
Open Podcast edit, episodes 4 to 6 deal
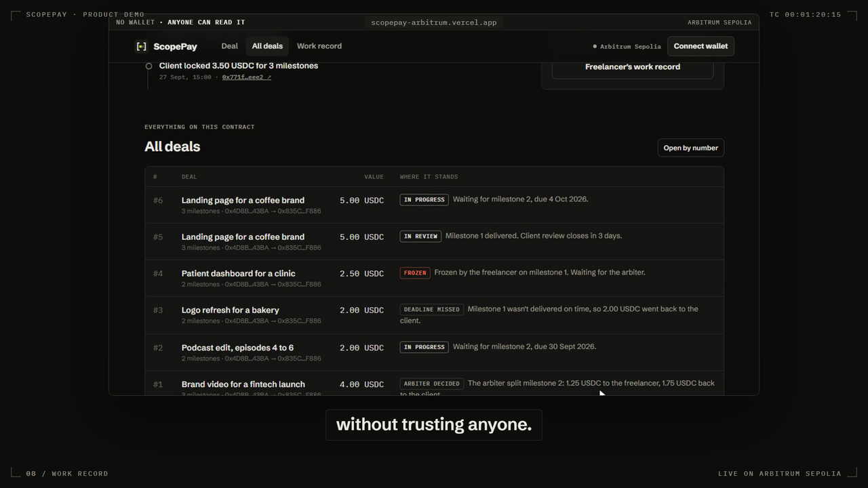pyautogui.click(x=434, y=352)
